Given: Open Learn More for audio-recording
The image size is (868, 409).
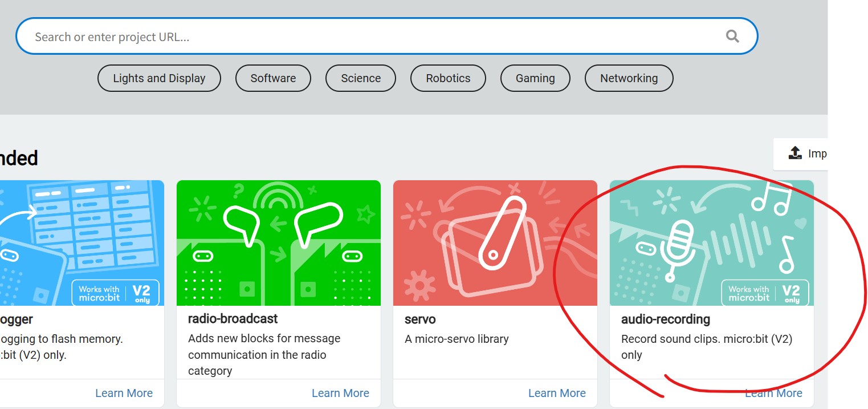Looking at the screenshot, I should coord(773,393).
